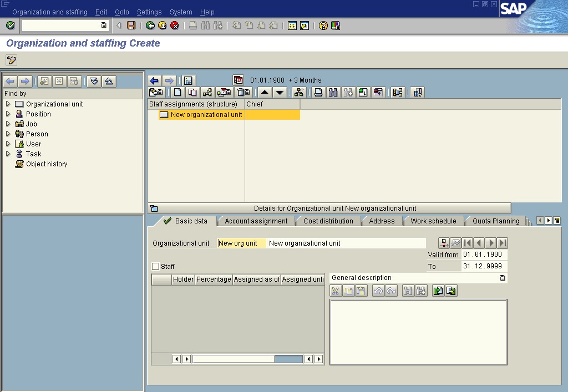Click the binoculars search icon in staff toolbar

click(333, 92)
